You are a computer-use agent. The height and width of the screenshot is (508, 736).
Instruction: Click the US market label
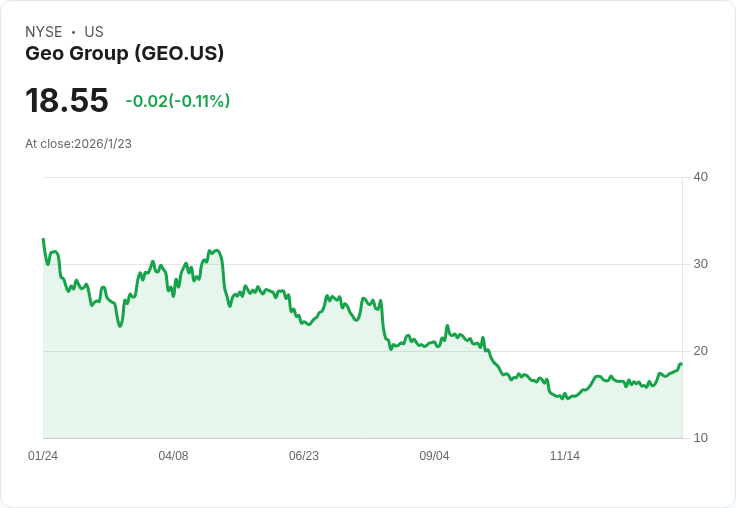point(94,32)
